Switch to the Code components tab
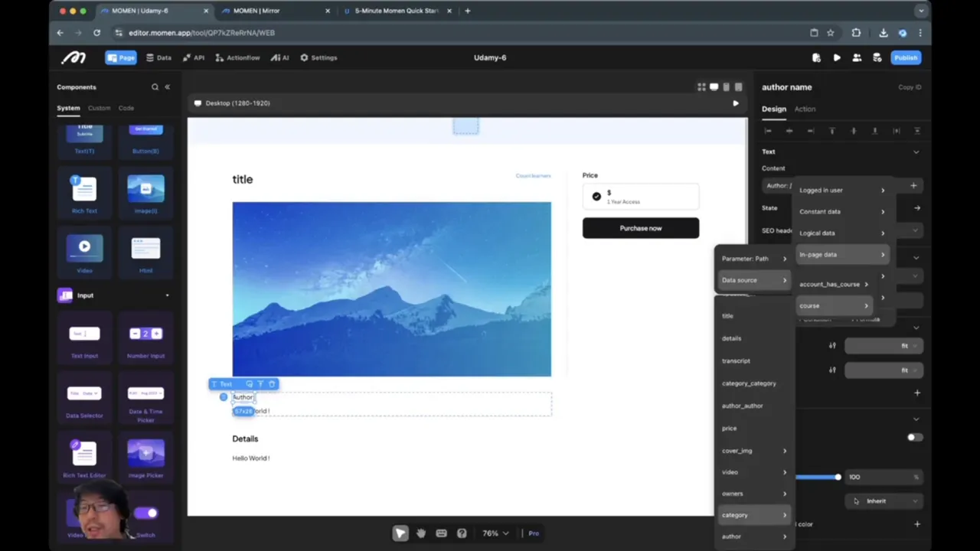980x551 pixels. point(126,108)
